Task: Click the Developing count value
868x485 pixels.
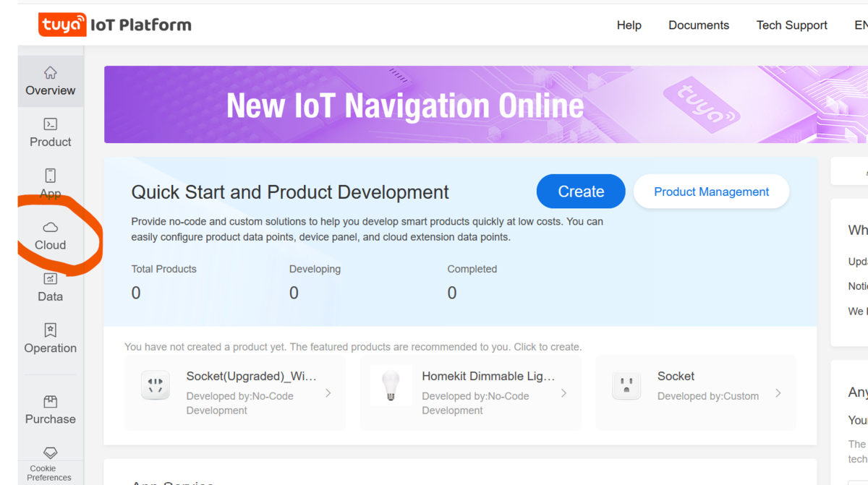Action: [294, 293]
